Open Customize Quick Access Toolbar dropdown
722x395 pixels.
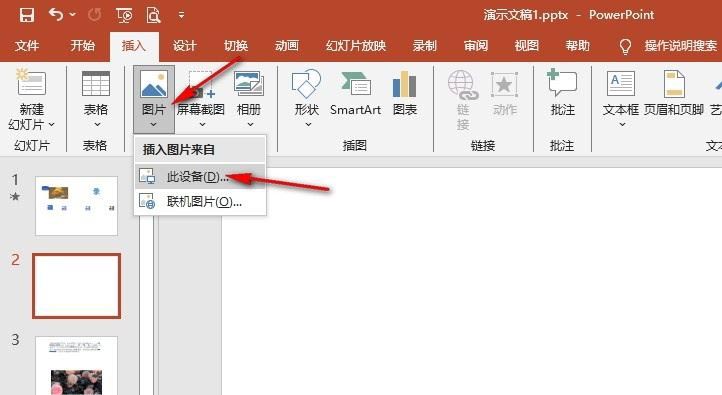coord(181,15)
